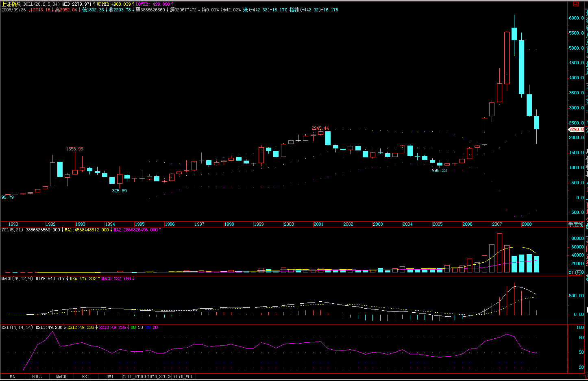Click the 80000 volume axis label
The image size is (588, 381).
pyautogui.click(x=577, y=238)
